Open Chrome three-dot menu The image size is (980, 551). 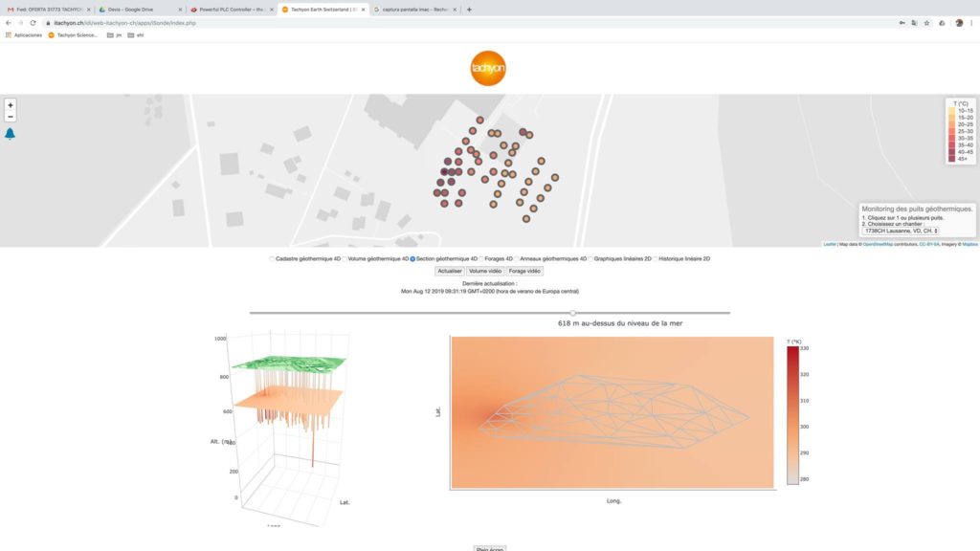tap(971, 23)
